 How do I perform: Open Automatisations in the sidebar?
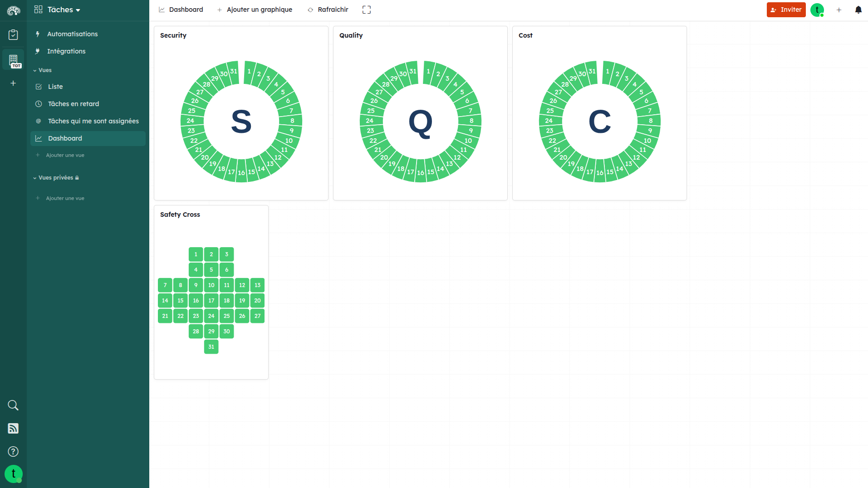[x=72, y=34]
